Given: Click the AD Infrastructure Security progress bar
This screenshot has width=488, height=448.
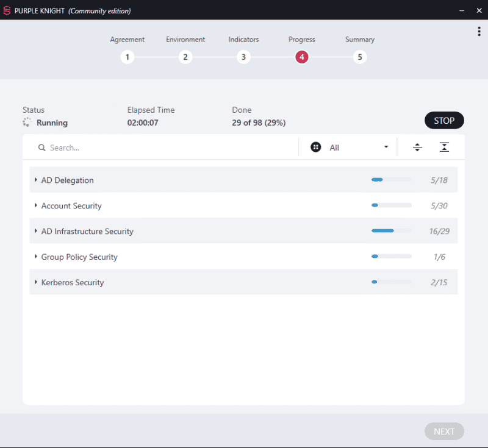Looking at the screenshot, I should [x=392, y=230].
